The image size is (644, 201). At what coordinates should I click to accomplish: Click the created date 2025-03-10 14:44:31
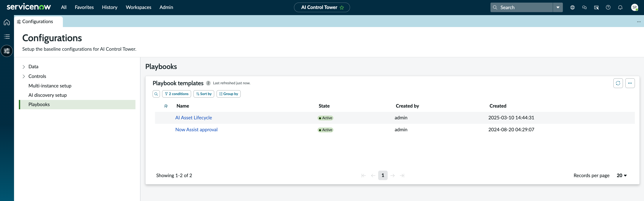(x=511, y=118)
